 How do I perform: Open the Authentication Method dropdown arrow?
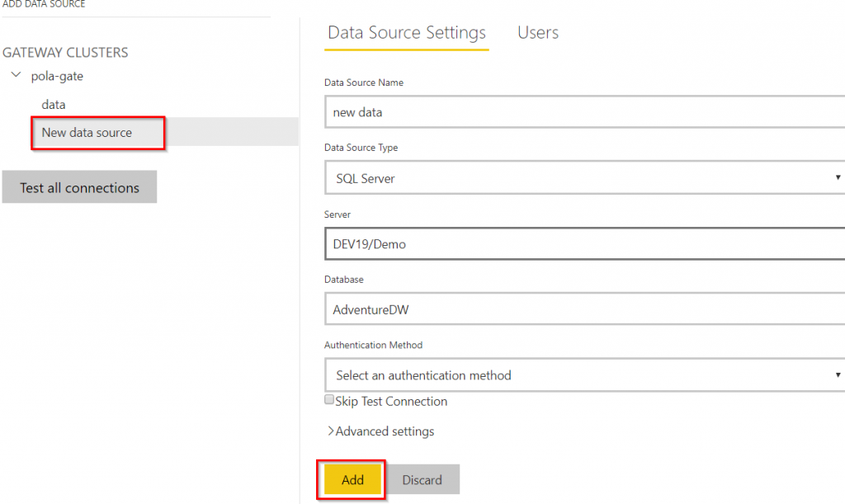coord(838,375)
